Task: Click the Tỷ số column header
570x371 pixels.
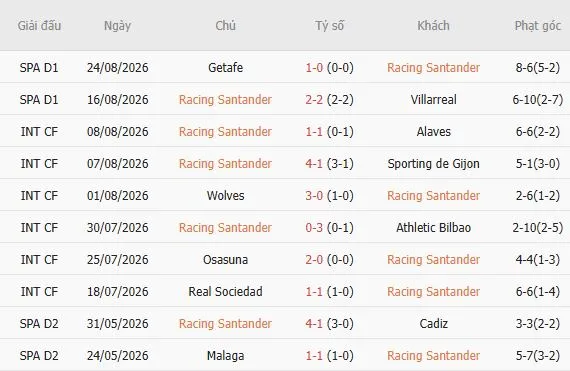Action: pyautogui.click(x=329, y=26)
